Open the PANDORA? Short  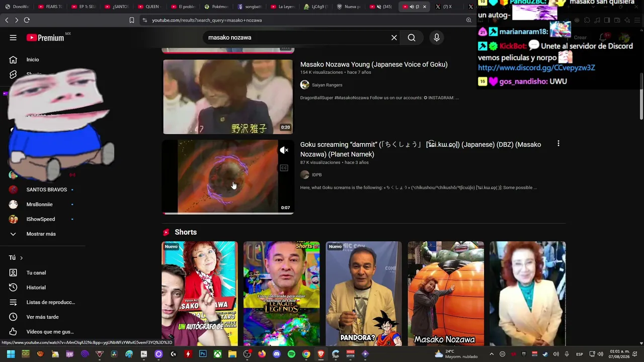[x=364, y=294]
